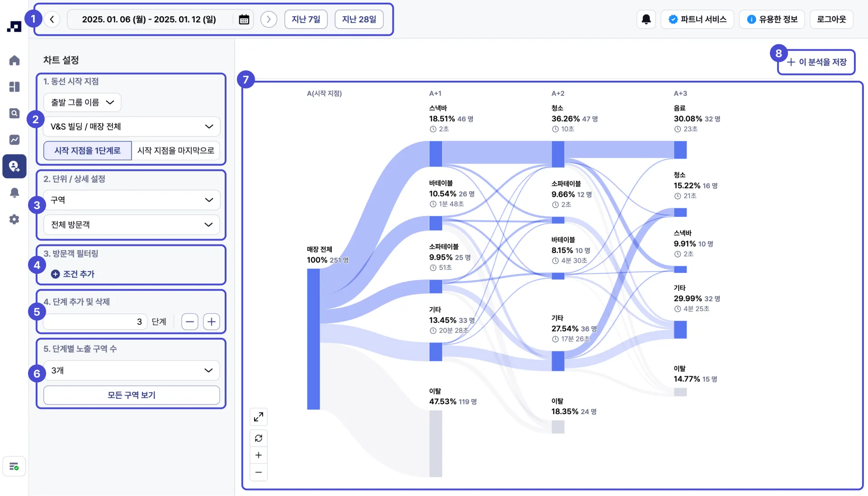The height and width of the screenshot is (496, 868).
Task: Open the '출발 그룹 이름' dropdown
Action: tap(82, 103)
